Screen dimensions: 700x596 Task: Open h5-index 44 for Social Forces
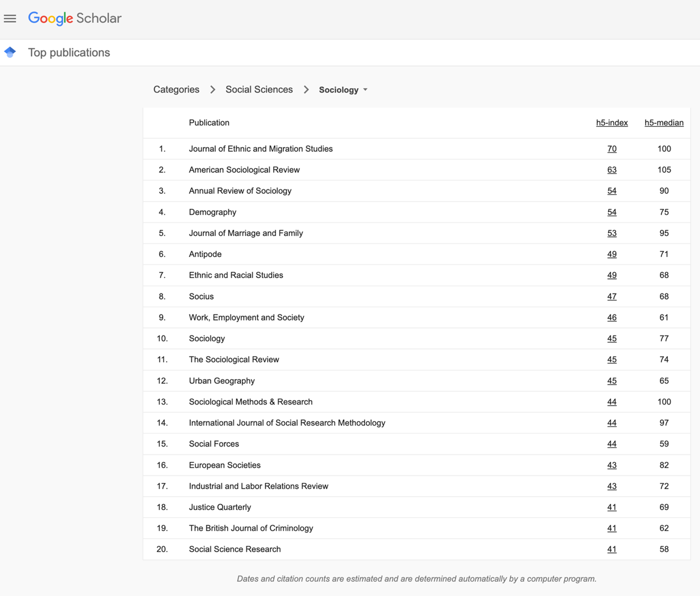click(611, 444)
